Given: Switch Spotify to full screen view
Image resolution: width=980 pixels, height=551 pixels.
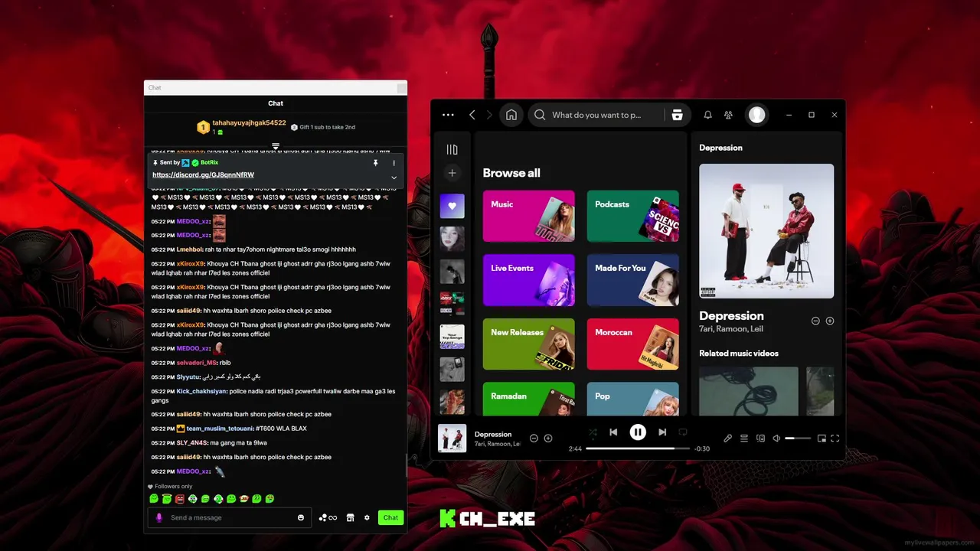Looking at the screenshot, I should [x=835, y=439].
